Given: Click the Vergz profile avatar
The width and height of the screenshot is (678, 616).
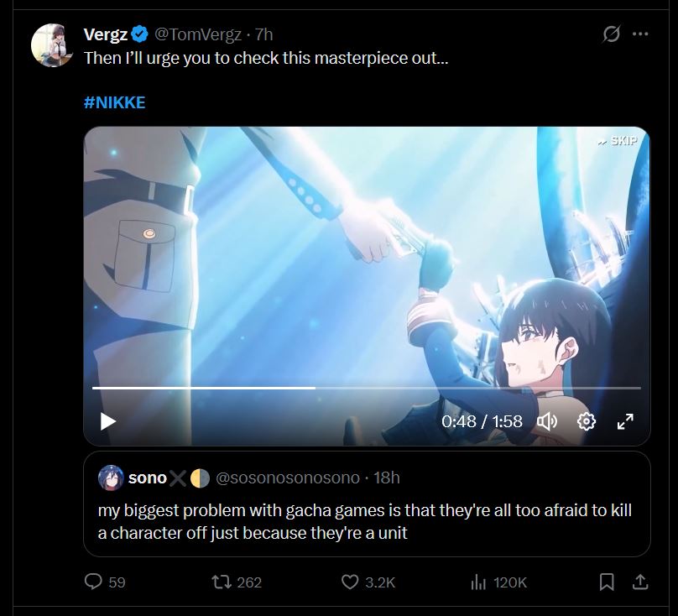Looking at the screenshot, I should [52, 45].
